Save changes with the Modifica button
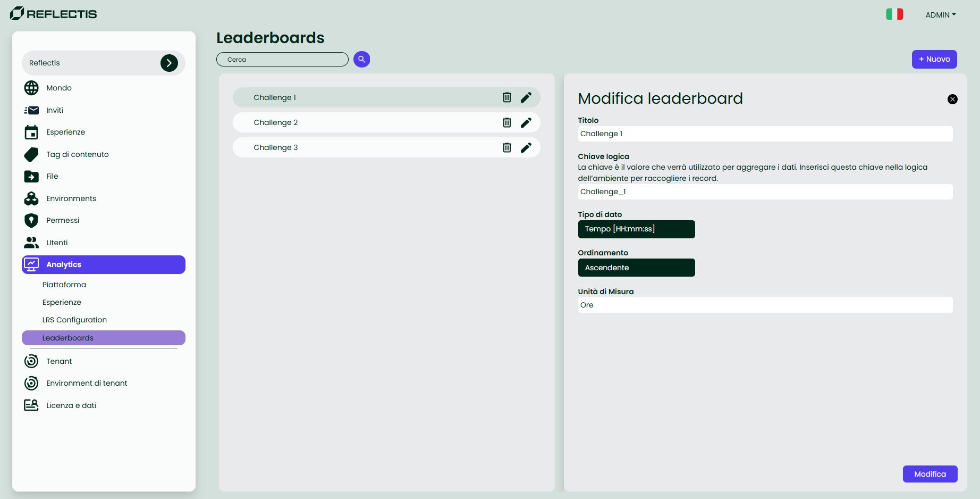This screenshot has height=499, width=980. tap(930, 473)
